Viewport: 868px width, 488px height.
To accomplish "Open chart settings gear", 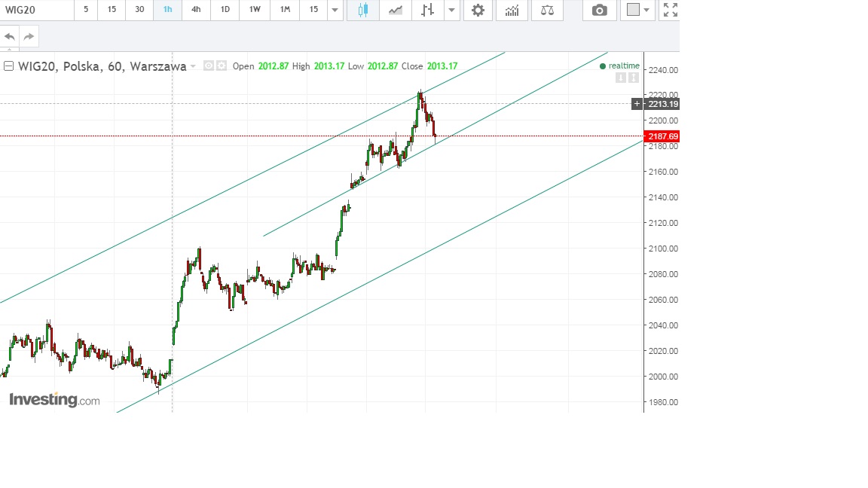I will (478, 10).
